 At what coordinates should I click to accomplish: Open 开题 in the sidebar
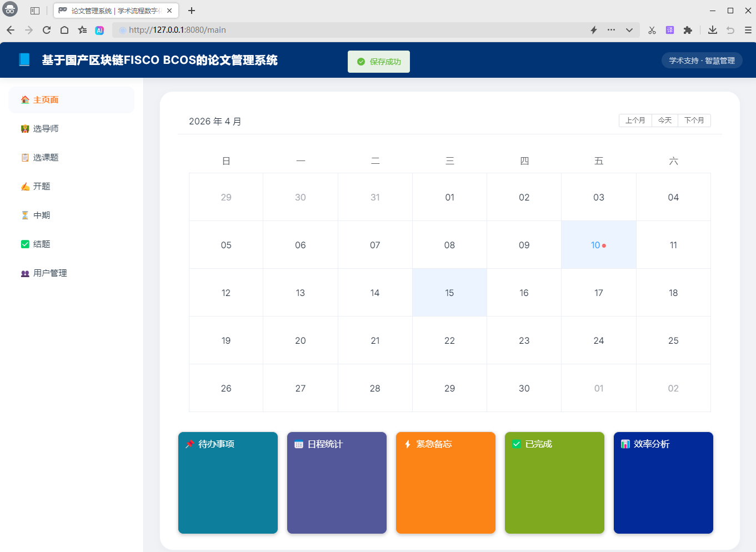click(71, 187)
